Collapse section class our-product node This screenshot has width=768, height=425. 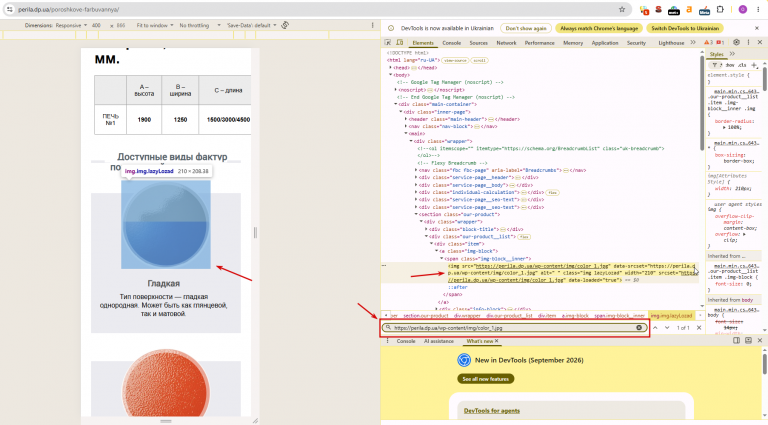pos(416,214)
